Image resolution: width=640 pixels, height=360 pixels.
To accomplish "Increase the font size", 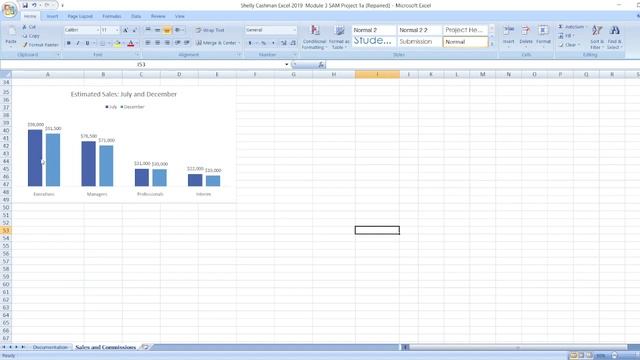I will tap(125, 30).
